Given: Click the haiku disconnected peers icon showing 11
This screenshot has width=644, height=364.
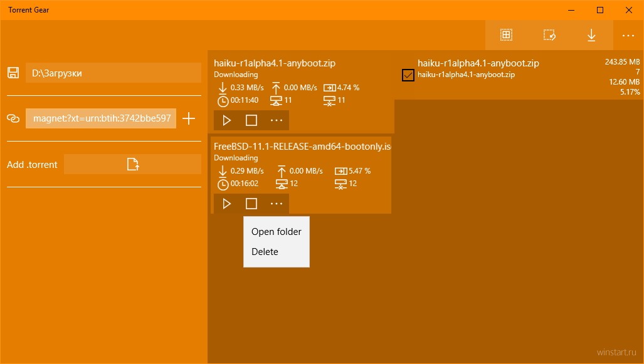Looking at the screenshot, I should 329,100.
